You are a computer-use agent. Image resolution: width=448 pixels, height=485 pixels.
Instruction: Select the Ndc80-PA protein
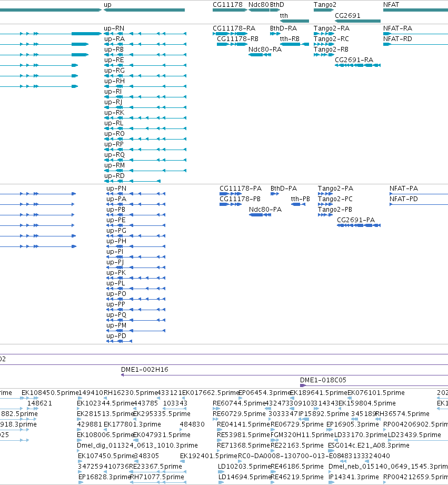coord(260,215)
